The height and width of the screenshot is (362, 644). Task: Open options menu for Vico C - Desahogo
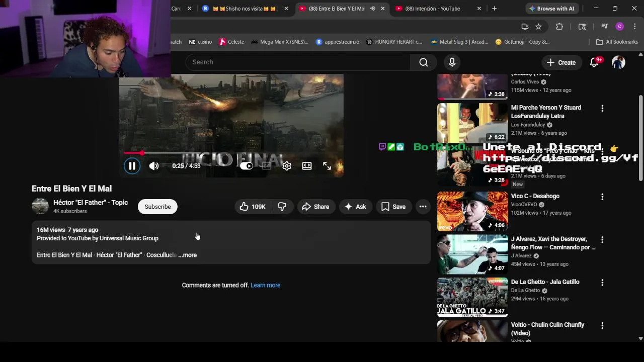coord(602,197)
